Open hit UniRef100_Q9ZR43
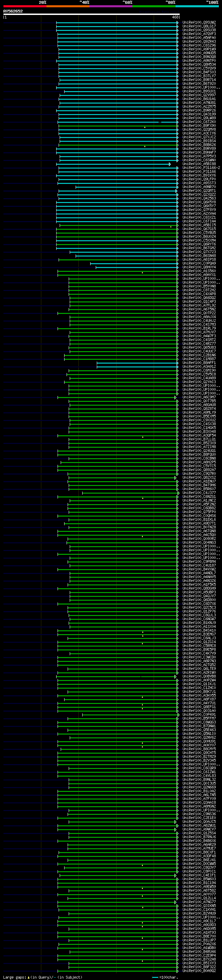This screenshot has height=980, width=222. tap(199, 41)
